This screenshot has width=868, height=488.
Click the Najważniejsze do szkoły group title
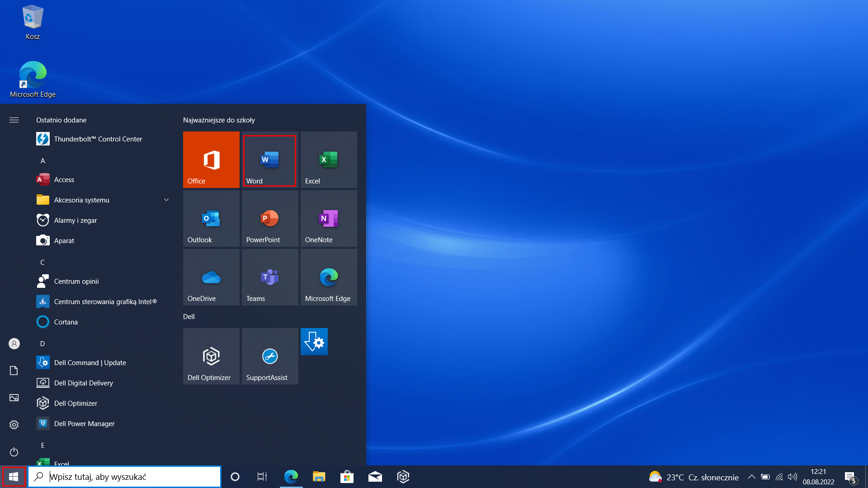pyautogui.click(x=219, y=120)
